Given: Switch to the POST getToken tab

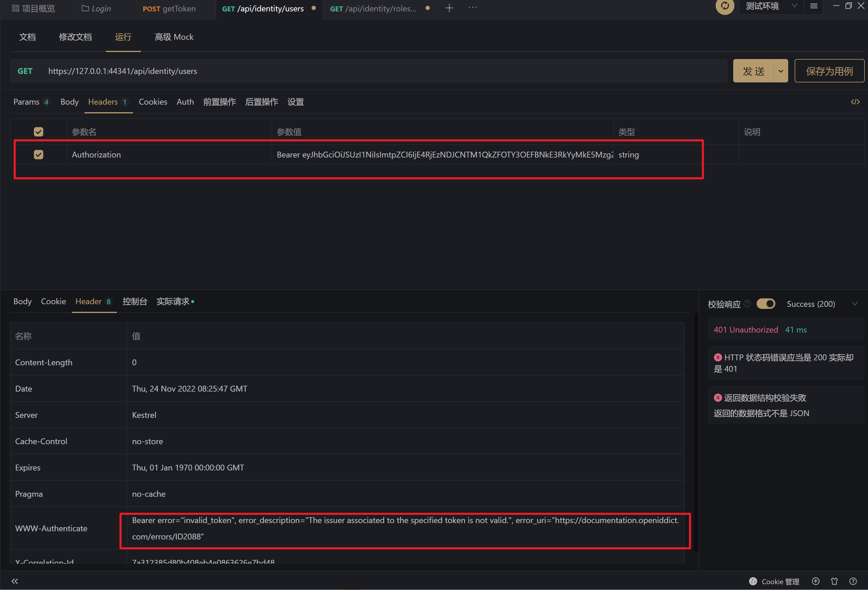Looking at the screenshot, I should click(x=169, y=8).
